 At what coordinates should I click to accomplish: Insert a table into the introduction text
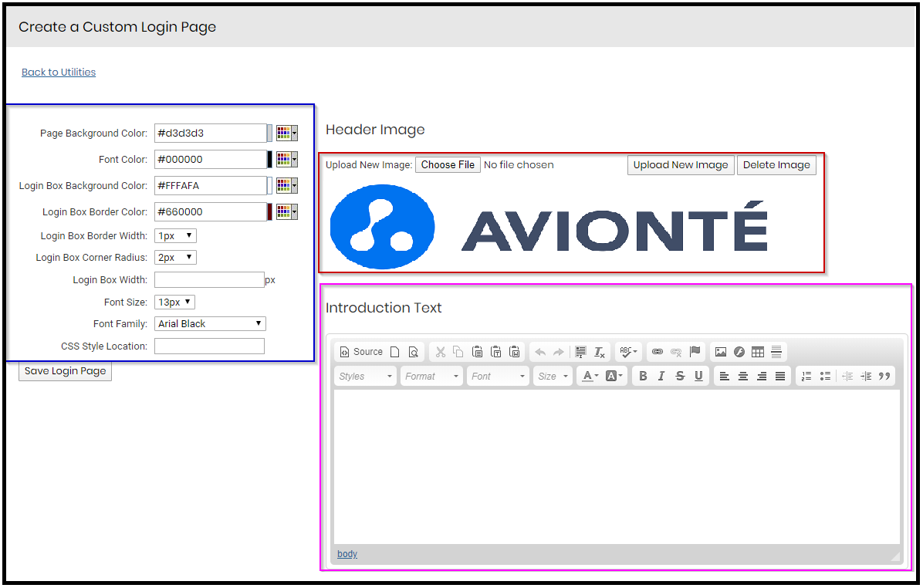click(758, 352)
